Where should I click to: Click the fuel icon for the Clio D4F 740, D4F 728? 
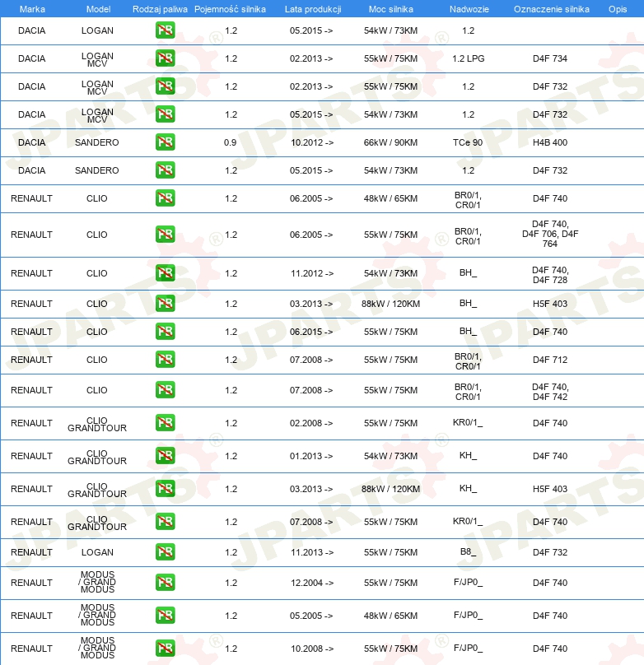pos(165,273)
